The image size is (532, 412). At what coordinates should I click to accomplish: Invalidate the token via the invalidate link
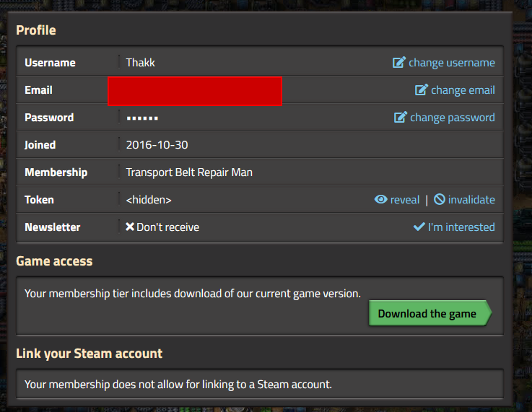click(471, 200)
